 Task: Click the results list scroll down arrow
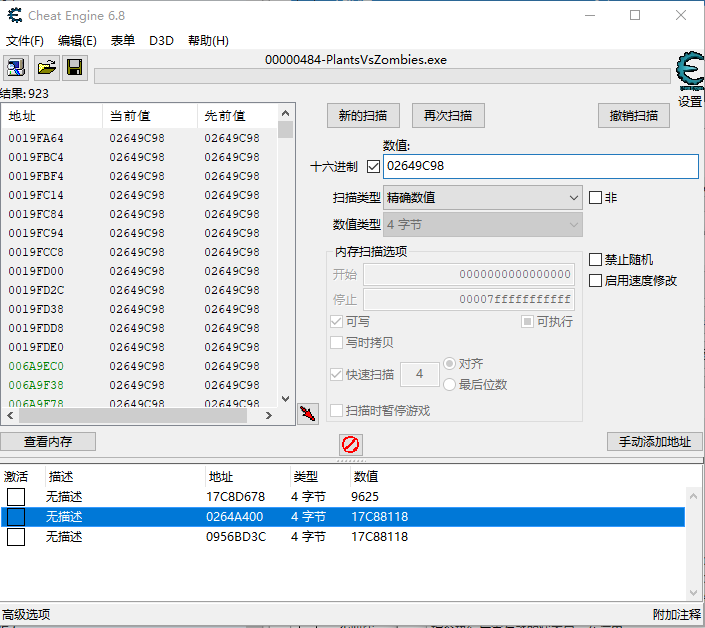click(286, 399)
